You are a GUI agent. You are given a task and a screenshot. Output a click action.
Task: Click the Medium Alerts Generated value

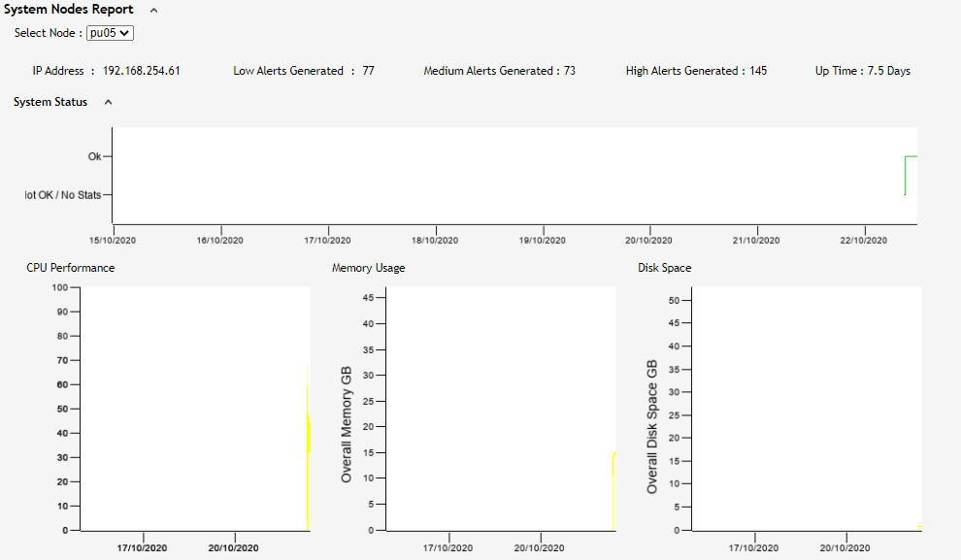tap(569, 71)
